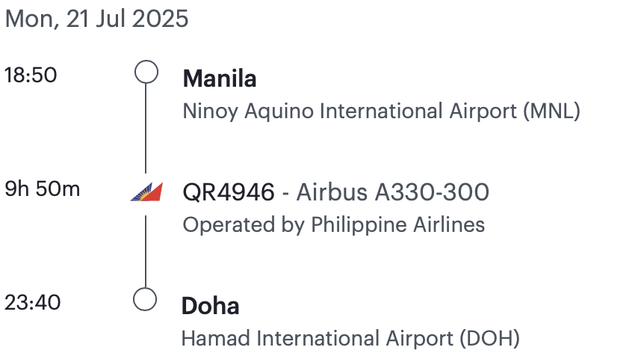Image resolution: width=644 pixels, height=362 pixels.
Task: Click the Manila departure circle marker
Action: coord(146,72)
